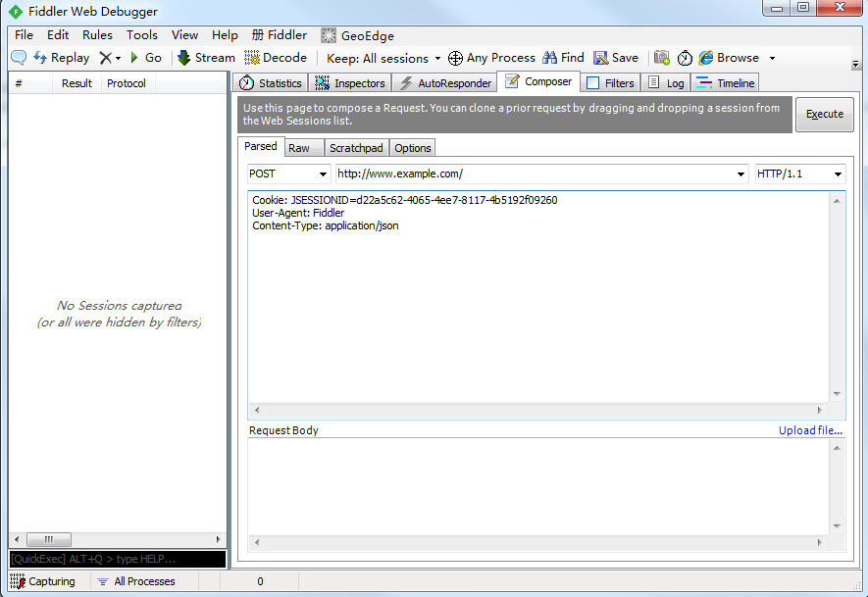Click the session count 0 in status bar
The width and height of the screenshot is (868, 597).
[x=260, y=581]
